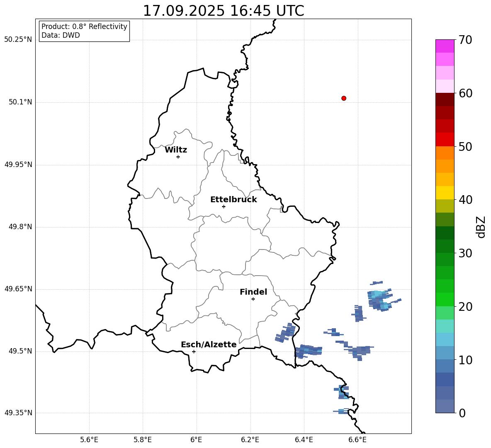Click the orange colorbar swatch below 50
The height and width of the screenshot is (448, 491).
tap(445, 153)
